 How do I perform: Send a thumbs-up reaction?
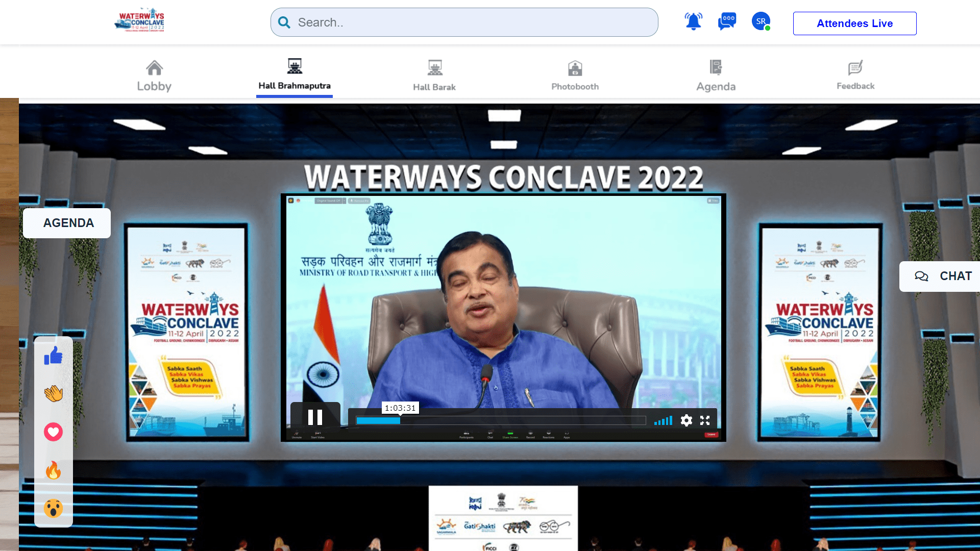click(53, 356)
